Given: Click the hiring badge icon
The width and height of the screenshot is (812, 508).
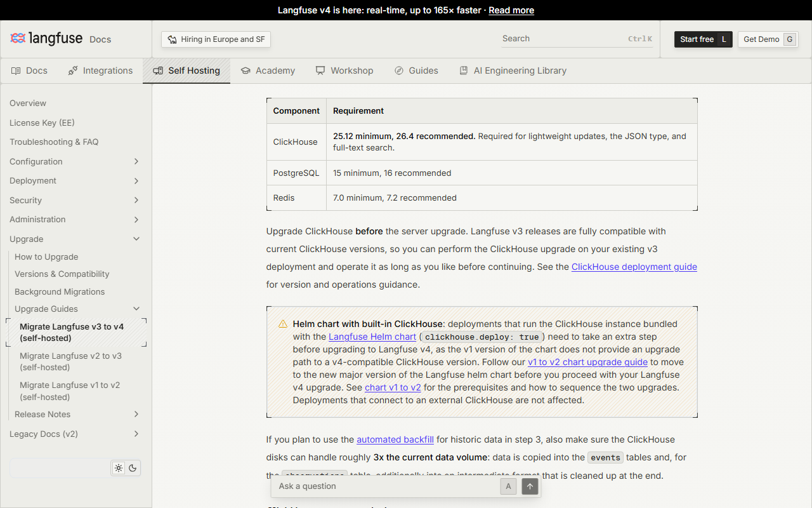Looking at the screenshot, I should (172, 39).
